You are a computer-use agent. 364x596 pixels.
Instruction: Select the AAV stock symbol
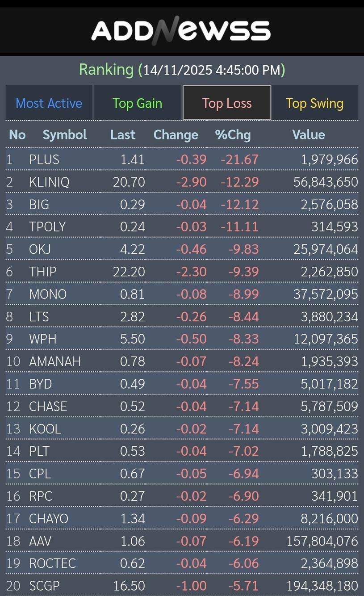click(40, 541)
